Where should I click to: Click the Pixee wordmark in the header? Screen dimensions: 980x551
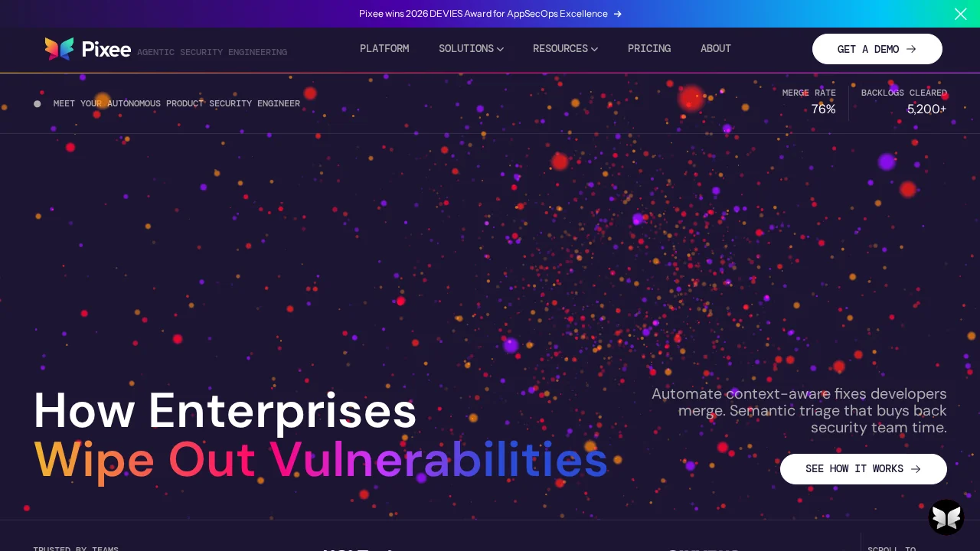106,49
